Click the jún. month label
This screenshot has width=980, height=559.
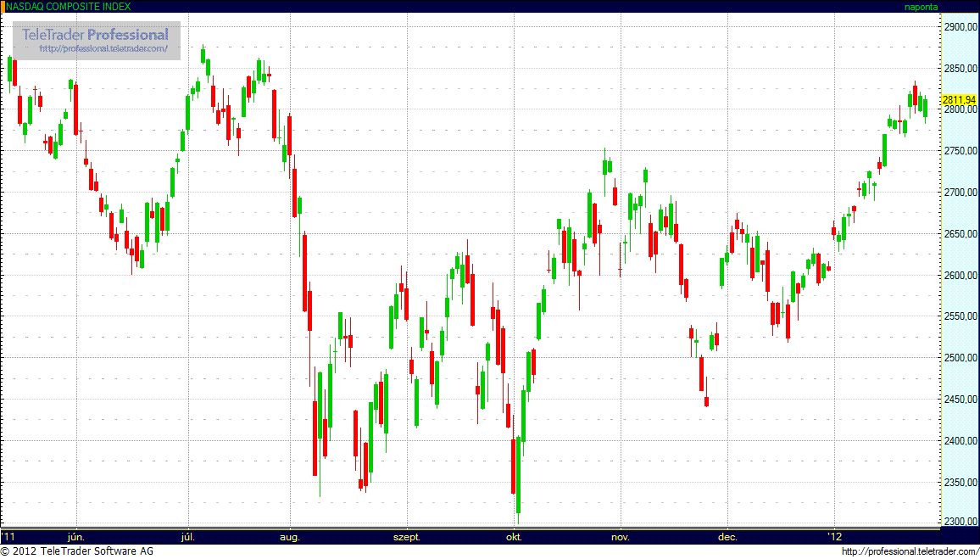pos(76,537)
